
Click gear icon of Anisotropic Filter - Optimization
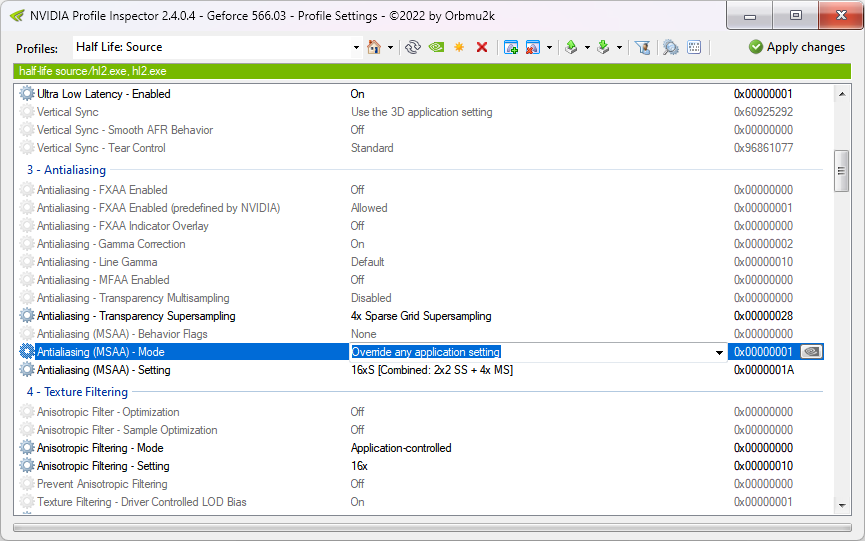26,412
